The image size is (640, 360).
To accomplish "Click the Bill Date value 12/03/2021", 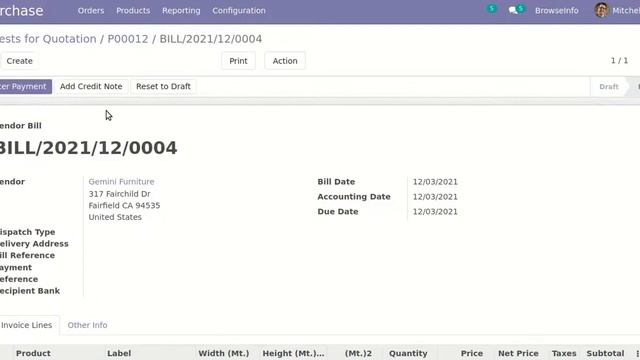I will point(435,182).
